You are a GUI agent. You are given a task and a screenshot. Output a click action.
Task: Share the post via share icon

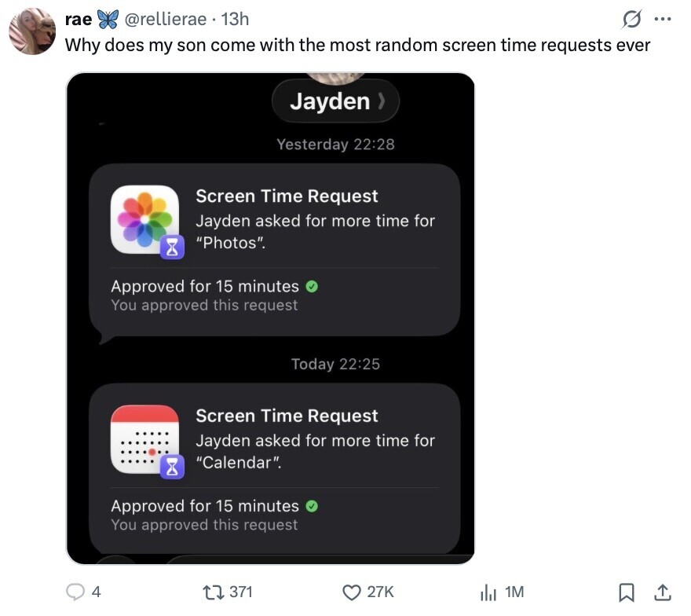[x=662, y=592]
